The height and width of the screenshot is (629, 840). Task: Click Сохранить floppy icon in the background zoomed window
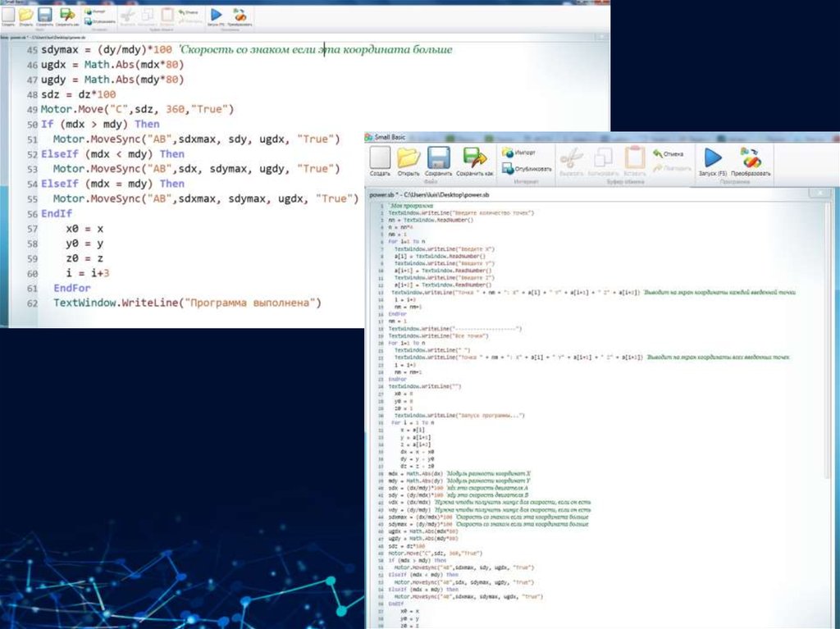pos(44,15)
